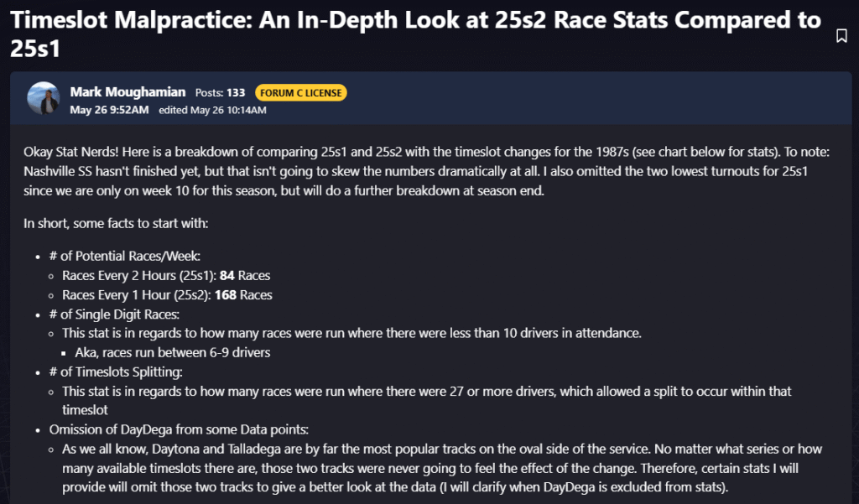
Task: Click the FORUM C LICENSE badge
Action: (x=301, y=93)
